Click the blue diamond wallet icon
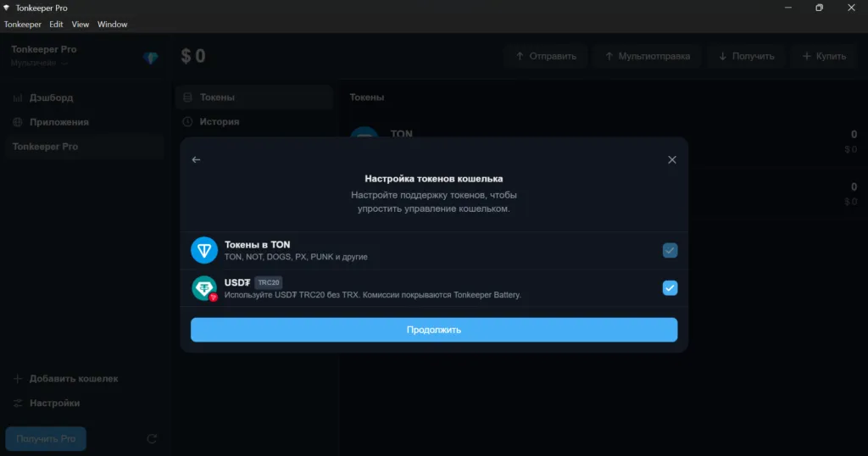The image size is (868, 456). tap(151, 58)
